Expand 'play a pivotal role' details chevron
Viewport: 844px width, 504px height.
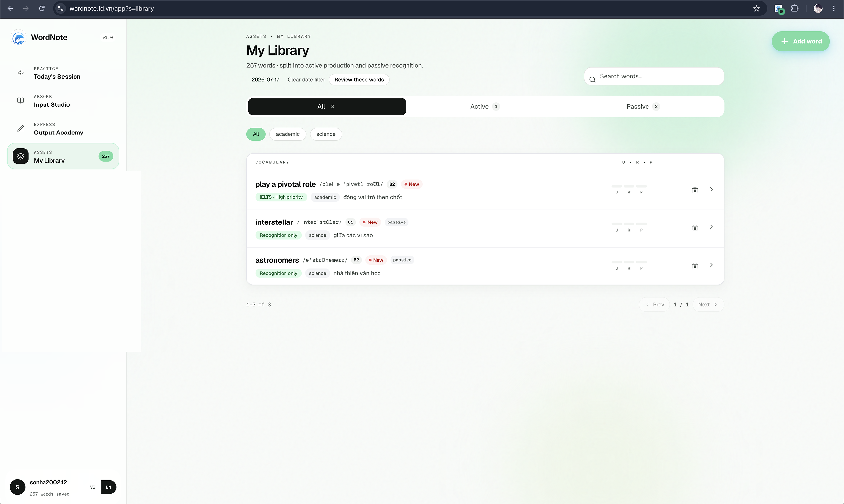[711, 189]
